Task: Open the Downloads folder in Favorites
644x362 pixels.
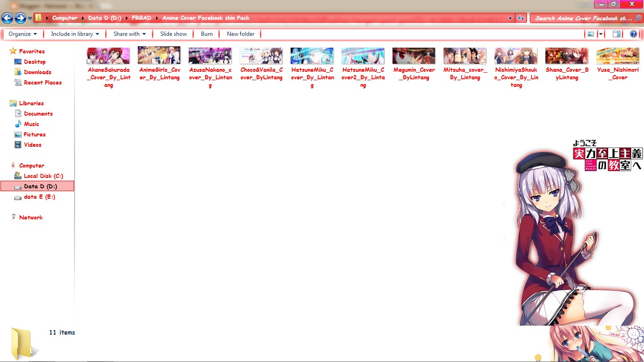Action: [38, 72]
